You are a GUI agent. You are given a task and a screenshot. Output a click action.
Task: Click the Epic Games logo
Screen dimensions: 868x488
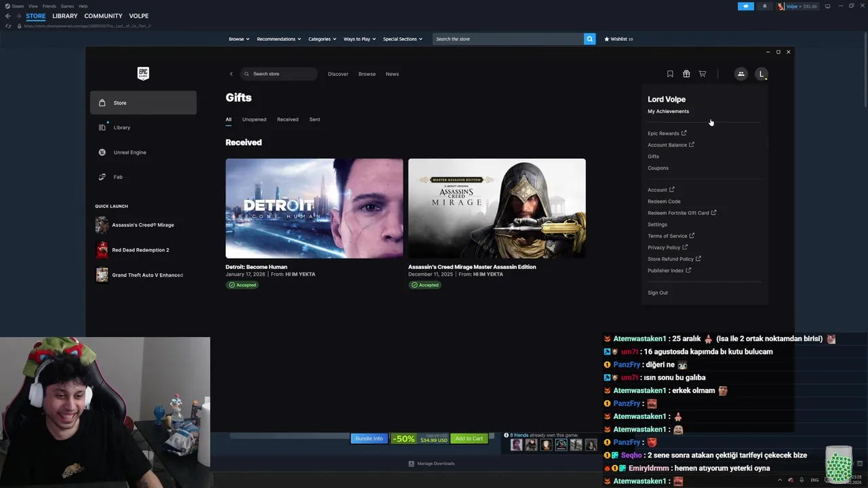coord(143,73)
